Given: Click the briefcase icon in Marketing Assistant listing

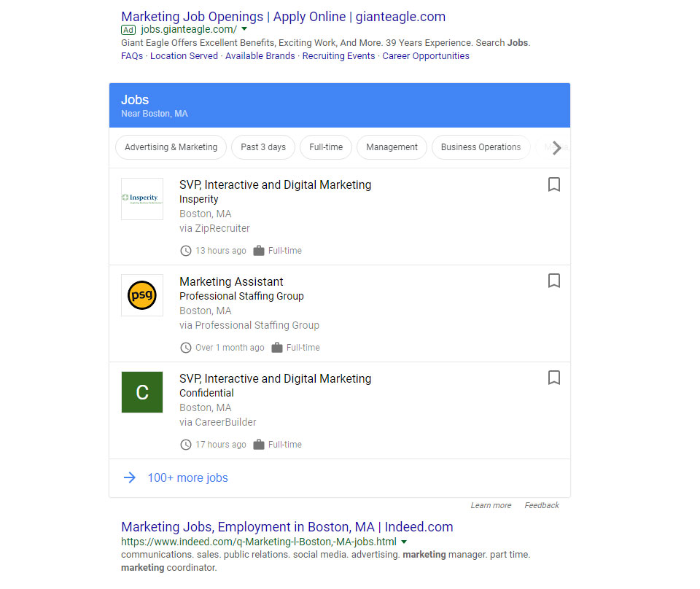Looking at the screenshot, I should tap(277, 347).
